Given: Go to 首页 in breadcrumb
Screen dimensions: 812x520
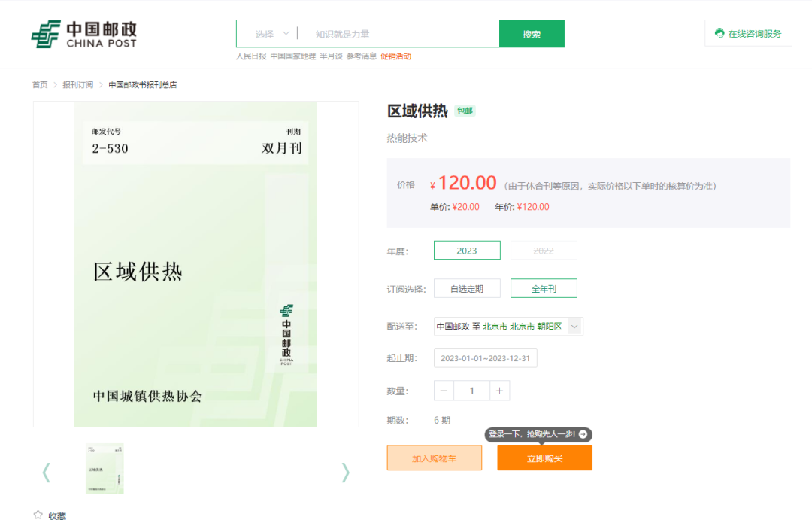Looking at the screenshot, I should pyautogui.click(x=39, y=85).
